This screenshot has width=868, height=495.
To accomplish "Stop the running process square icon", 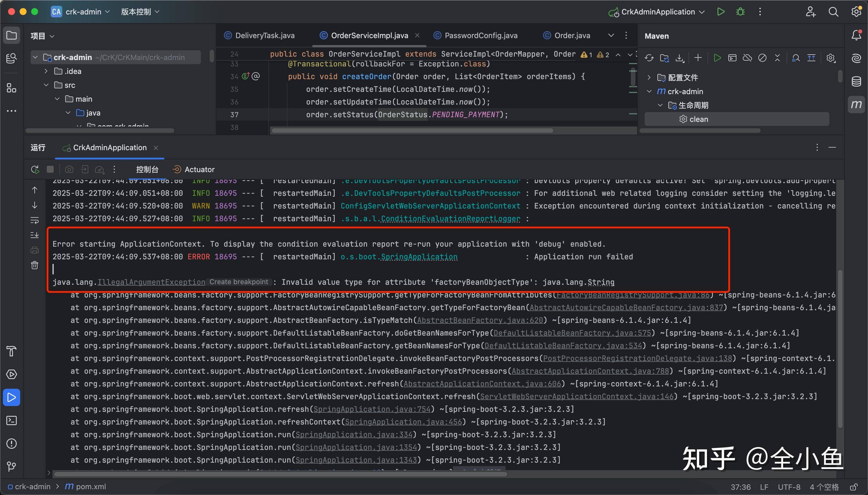I will coord(50,169).
